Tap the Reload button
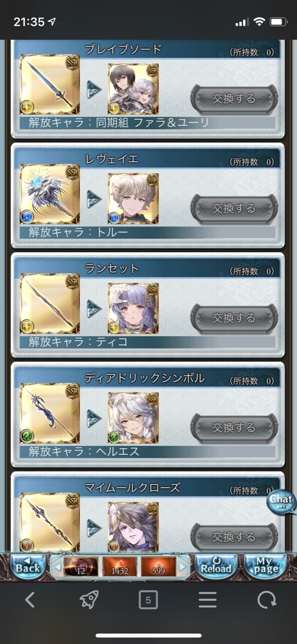 click(216, 567)
